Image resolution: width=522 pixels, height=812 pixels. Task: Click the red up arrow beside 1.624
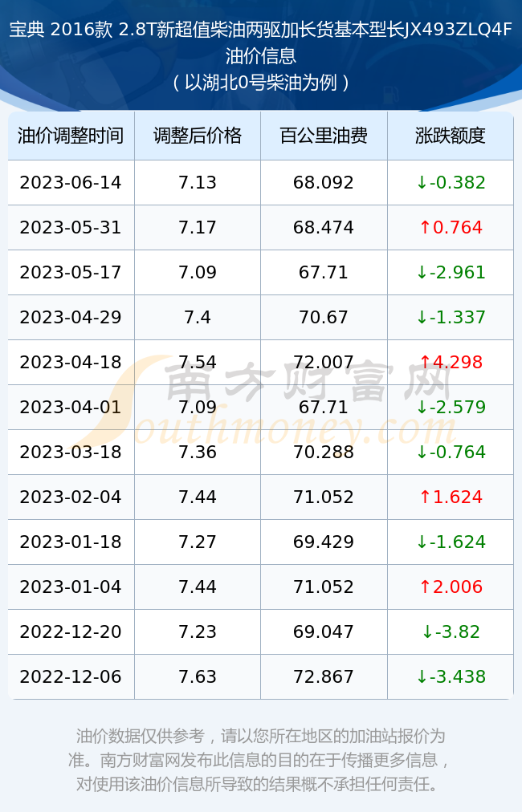(425, 497)
